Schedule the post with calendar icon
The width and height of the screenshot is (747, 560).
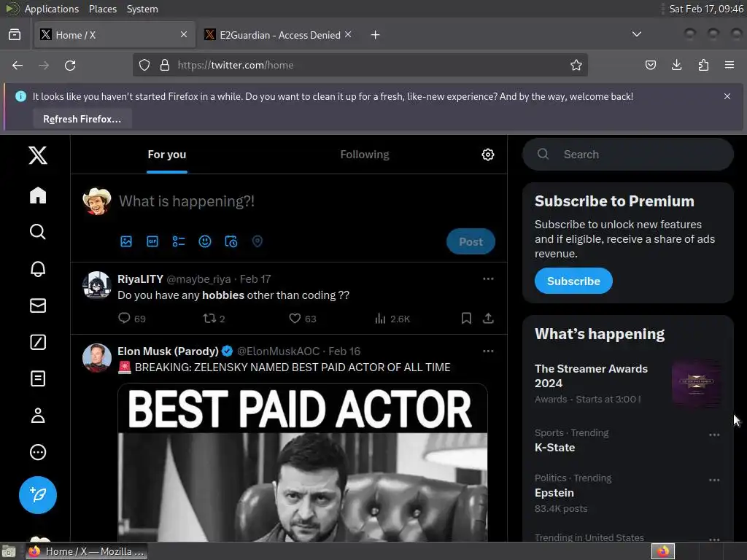click(x=231, y=241)
